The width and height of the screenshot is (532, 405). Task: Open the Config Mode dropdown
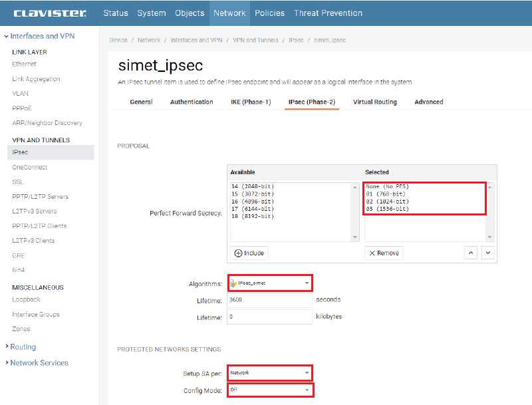270,390
